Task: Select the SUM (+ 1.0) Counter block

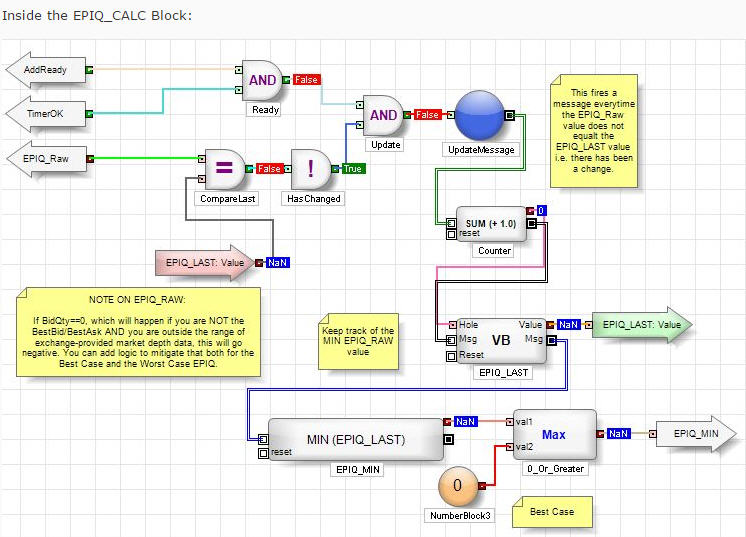Action: click(490, 225)
